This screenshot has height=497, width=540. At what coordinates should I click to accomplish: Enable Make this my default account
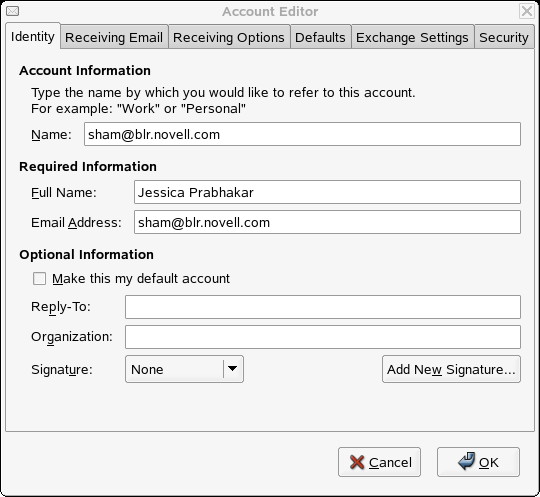[39, 279]
